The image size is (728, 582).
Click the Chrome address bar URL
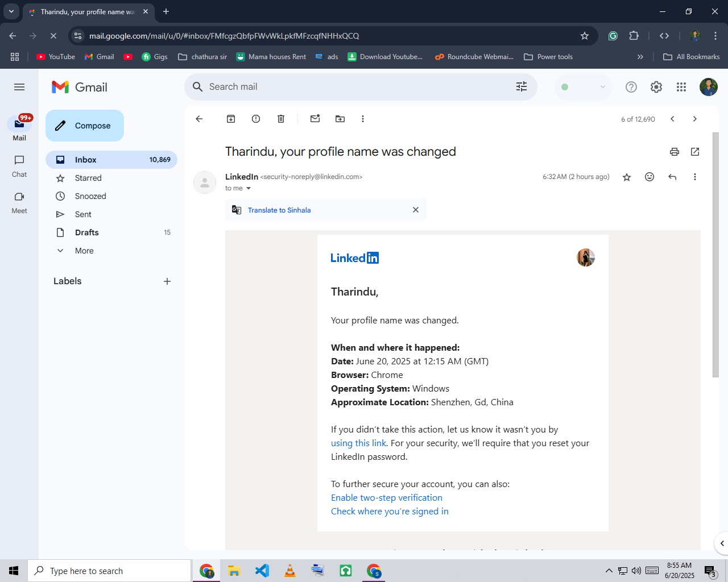coord(224,36)
